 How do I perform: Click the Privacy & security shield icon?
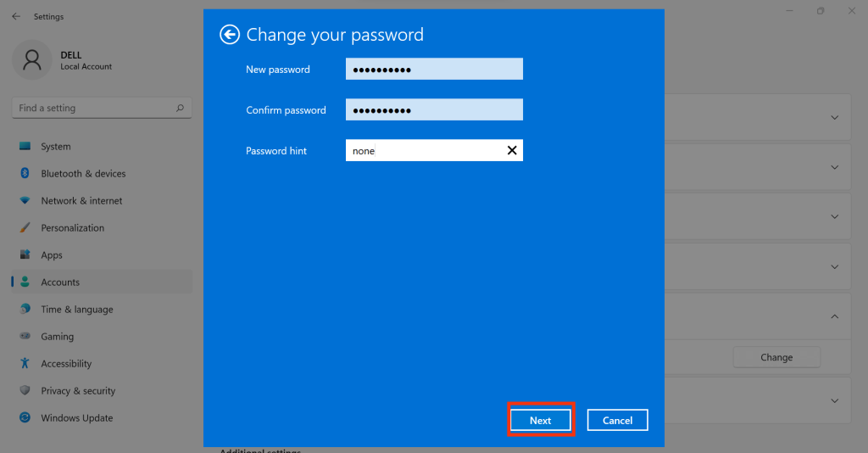tap(25, 390)
